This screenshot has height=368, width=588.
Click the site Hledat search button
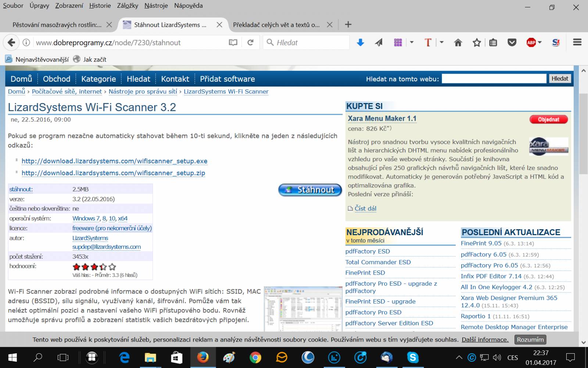[x=560, y=78]
